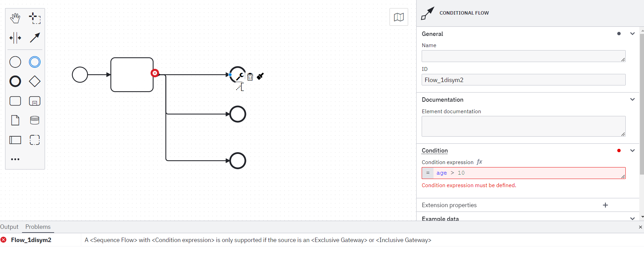Activate the create/remove space tool
The width and height of the screenshot is (644, 280).
(15, 38)
